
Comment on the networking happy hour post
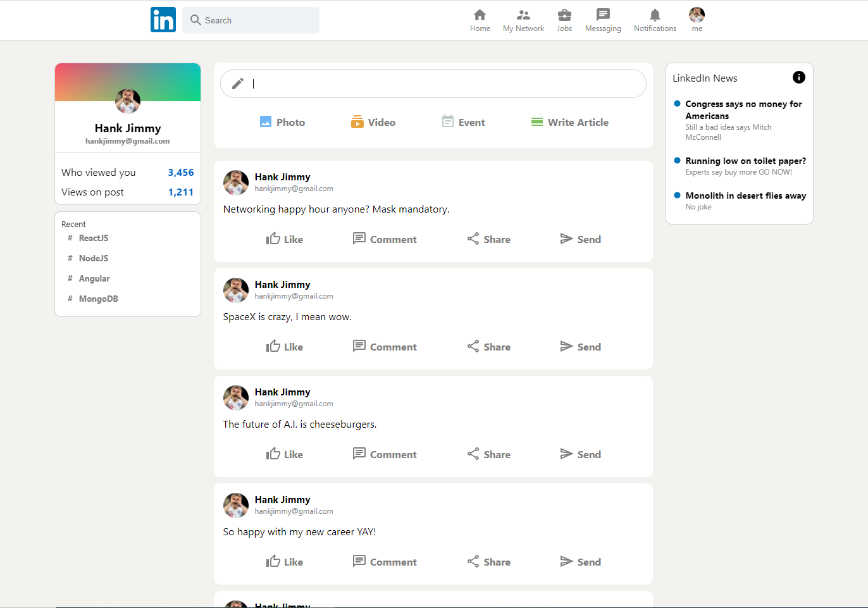[385, 239]
